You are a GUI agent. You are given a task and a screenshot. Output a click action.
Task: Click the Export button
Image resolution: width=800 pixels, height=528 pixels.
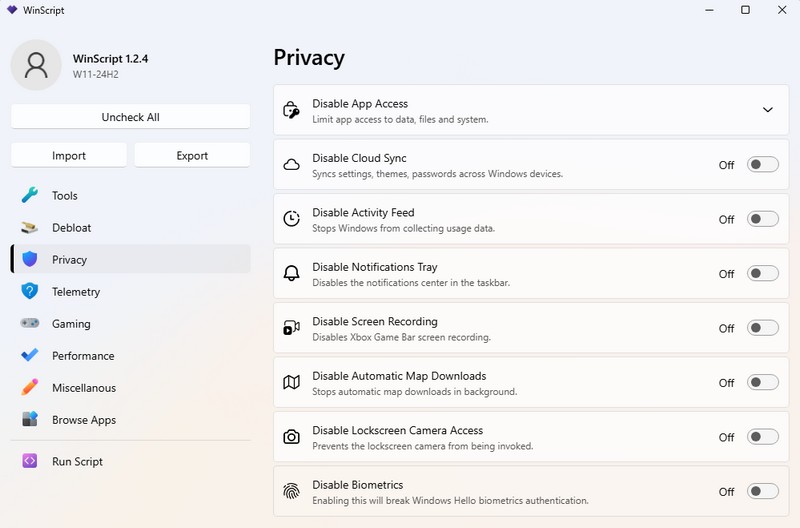tap(192, 155)
